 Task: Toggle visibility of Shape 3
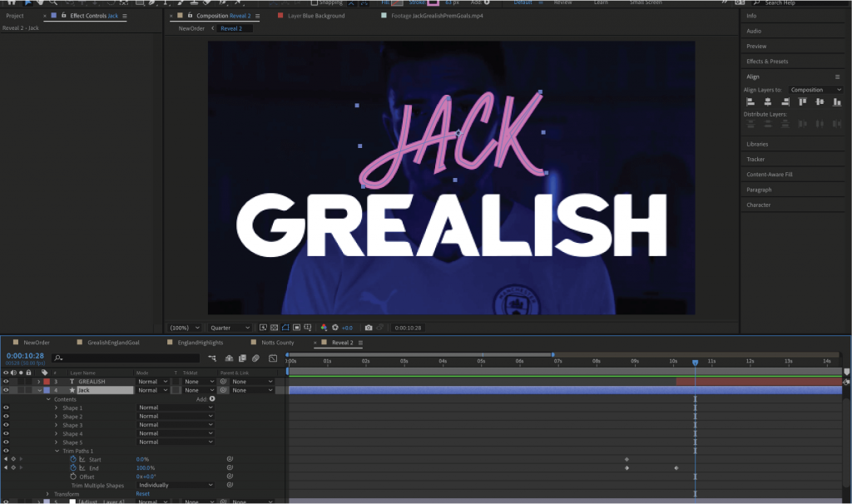[7, 424]
